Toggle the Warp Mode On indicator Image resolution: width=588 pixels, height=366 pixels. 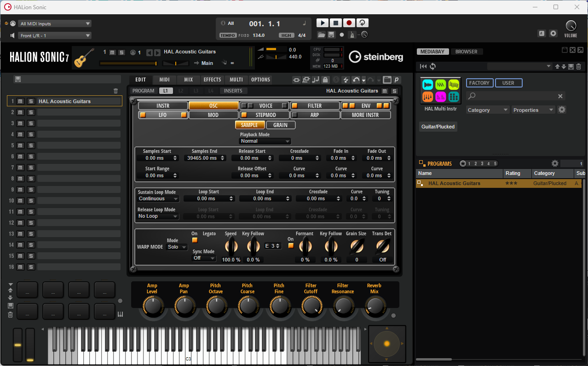tap(195, 240)
